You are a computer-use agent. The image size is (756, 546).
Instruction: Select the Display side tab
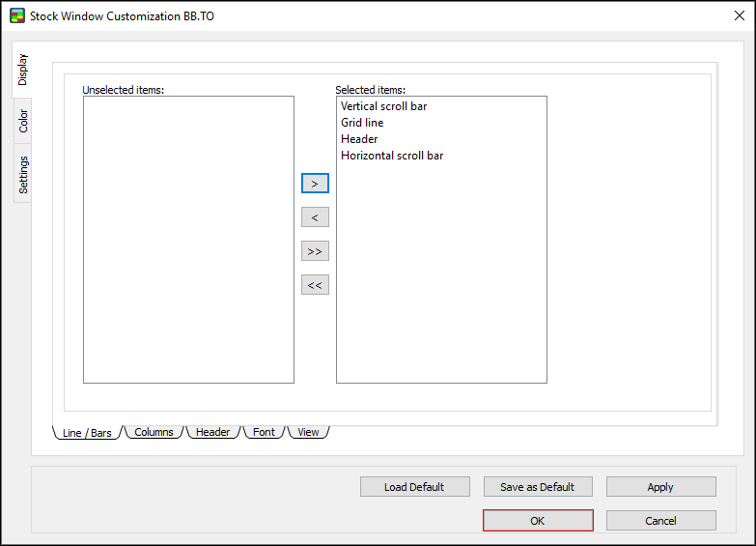pyautogui.click(x=23, y=70)
